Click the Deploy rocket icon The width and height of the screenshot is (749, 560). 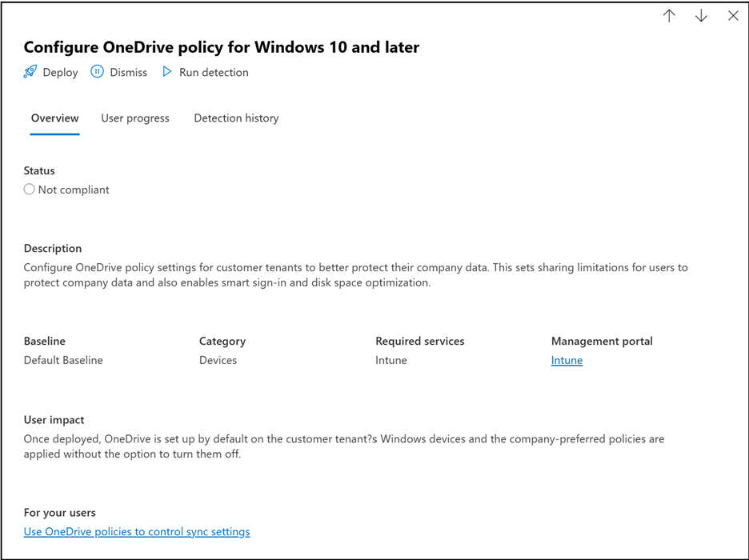(30, 72)
